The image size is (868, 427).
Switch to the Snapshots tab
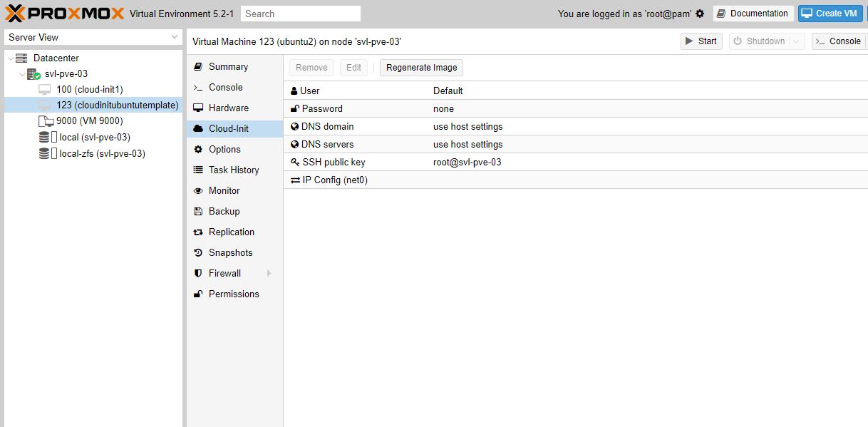230,253
